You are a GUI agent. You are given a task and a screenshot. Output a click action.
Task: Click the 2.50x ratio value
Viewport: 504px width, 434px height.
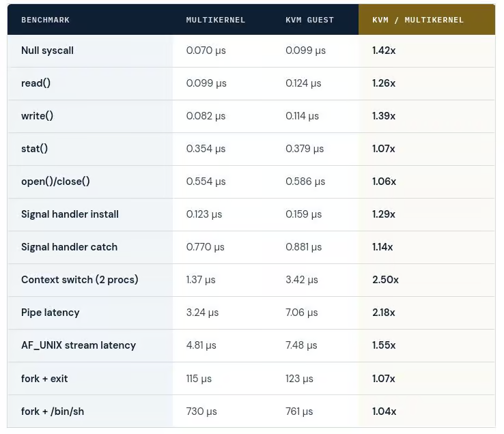385,280
